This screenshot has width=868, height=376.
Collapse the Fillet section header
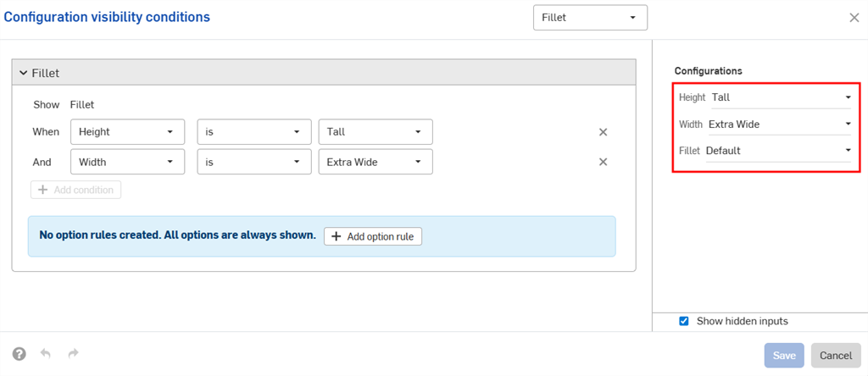coord(324,73)
